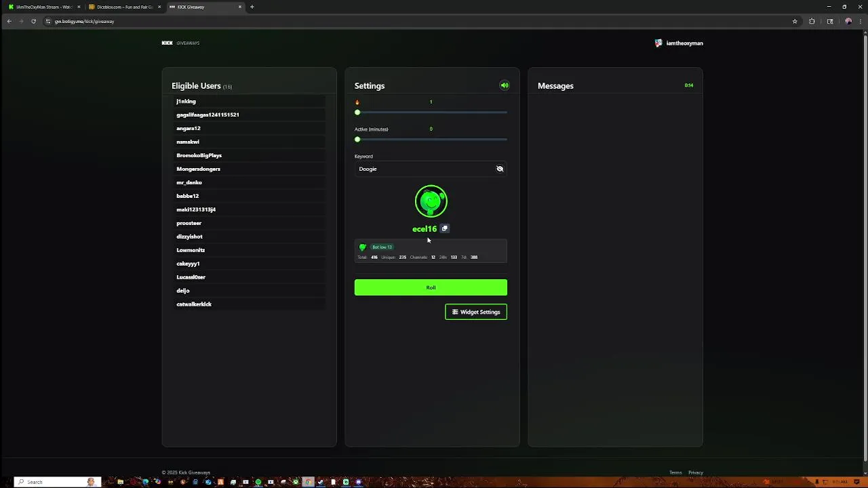
Task: Adjust the Active minutes slider handle
Action: click(x=357, y=140)
